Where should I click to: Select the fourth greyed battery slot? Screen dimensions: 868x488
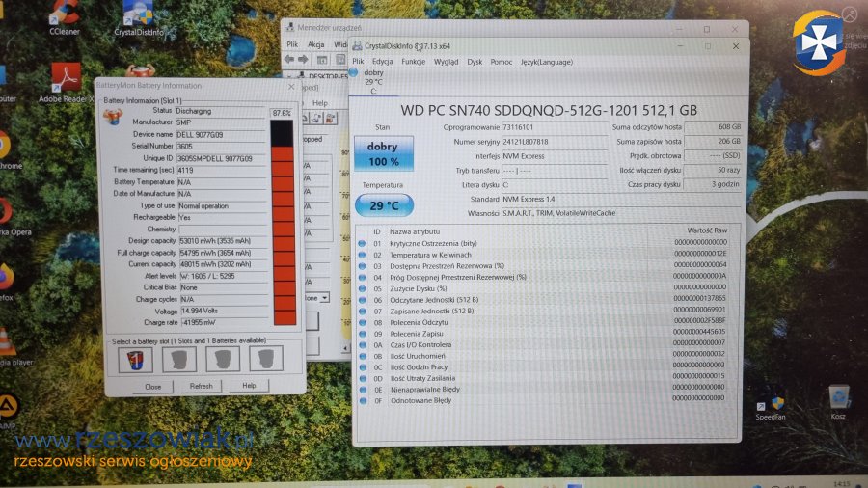tap(266, 358)
